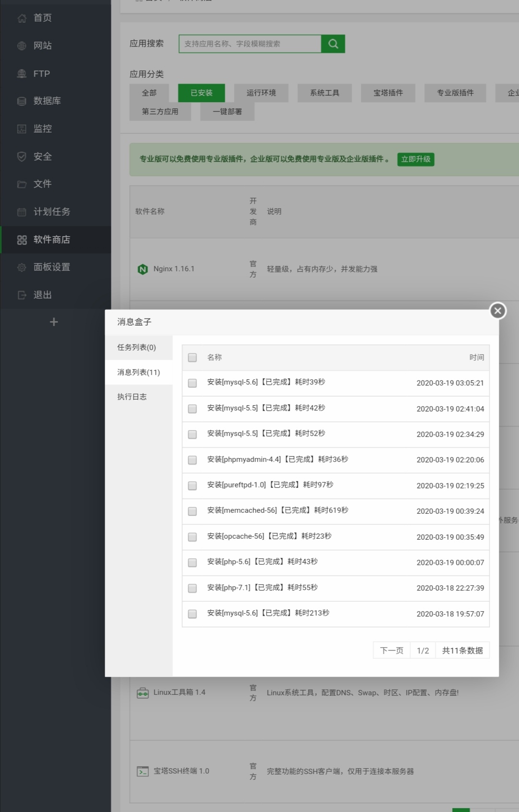Open the scheduled tasks calendar icon
This screenshot has height=812, width=519.
click(22, 212)
